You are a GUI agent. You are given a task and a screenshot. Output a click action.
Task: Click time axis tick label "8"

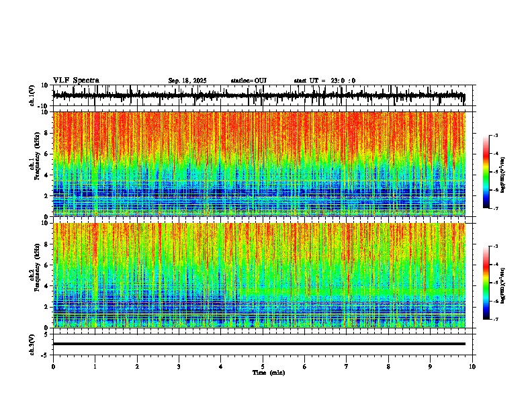pyautogui.click(x=388, y=367)
